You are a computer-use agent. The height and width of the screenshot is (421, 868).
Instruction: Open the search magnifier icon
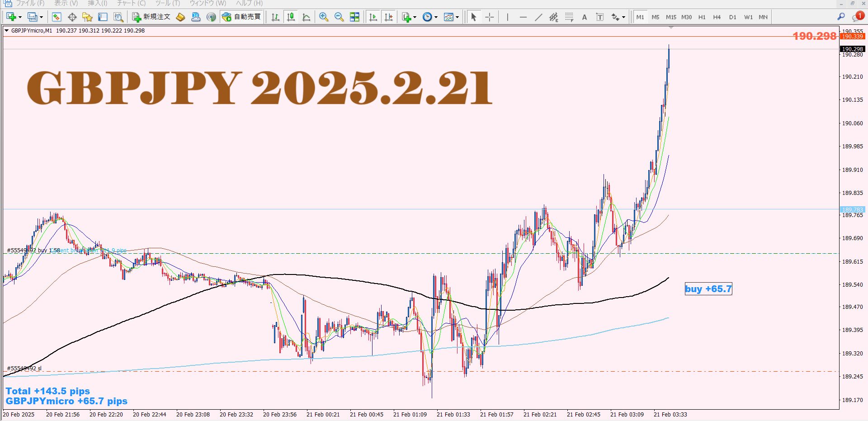pos(841,17)
